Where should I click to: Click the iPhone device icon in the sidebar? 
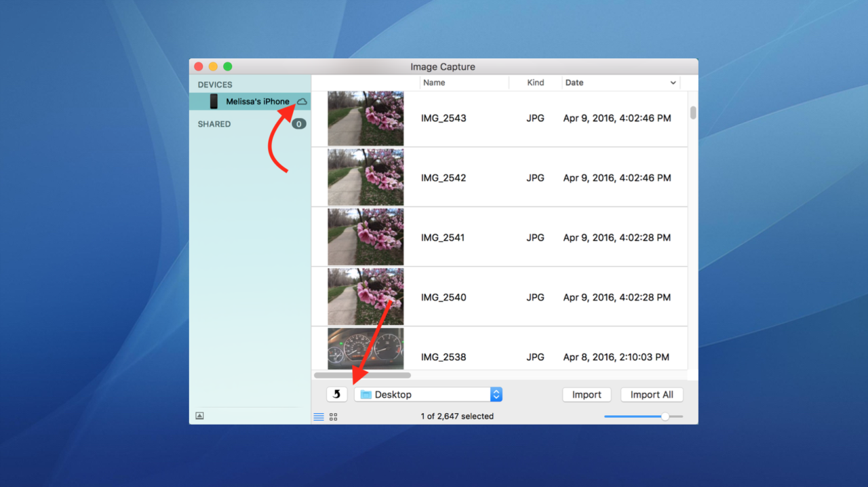click(214, 102)
